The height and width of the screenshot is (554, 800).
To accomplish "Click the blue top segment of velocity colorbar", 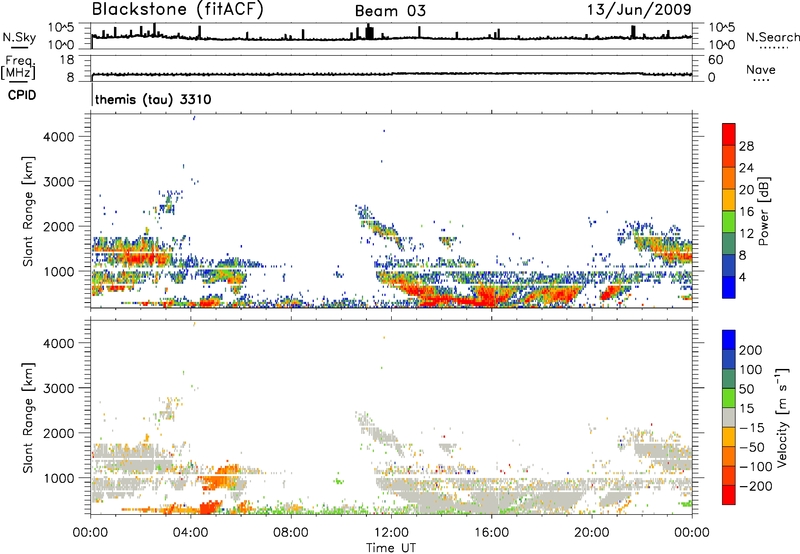I will pyautogui.click(x=729, y=340).
